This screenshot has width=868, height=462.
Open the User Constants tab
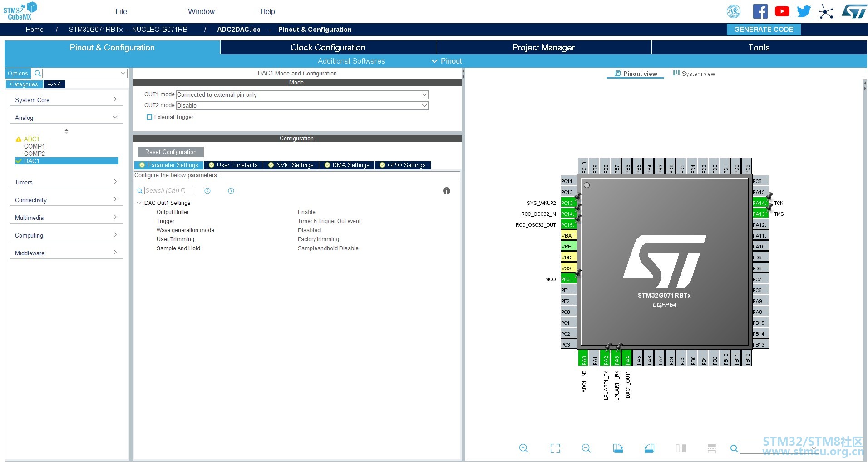click(x=233, y=165)
